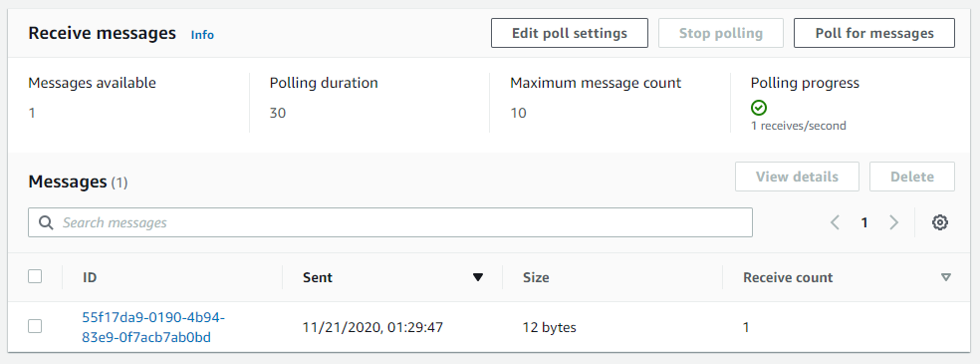The width and height of the screenshot is (980, 364).
Task: Sort by the Sent column arrow
Action: (x=478, y=277)
